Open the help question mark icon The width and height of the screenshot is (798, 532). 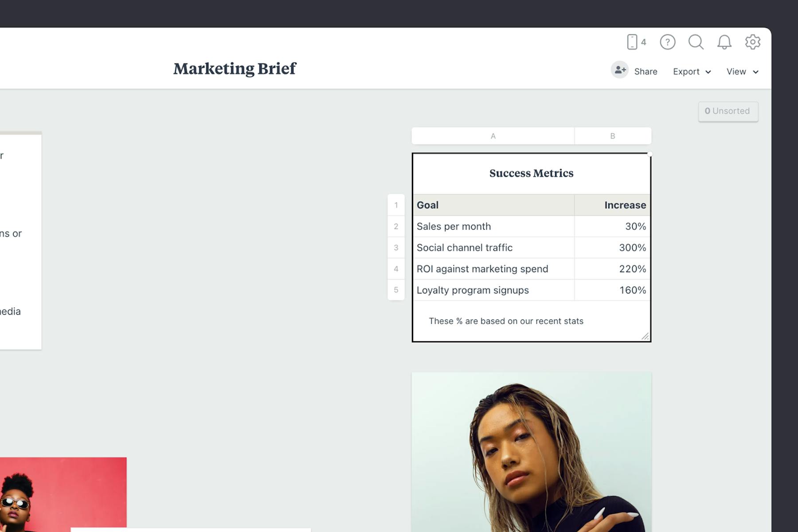point(668,42)
